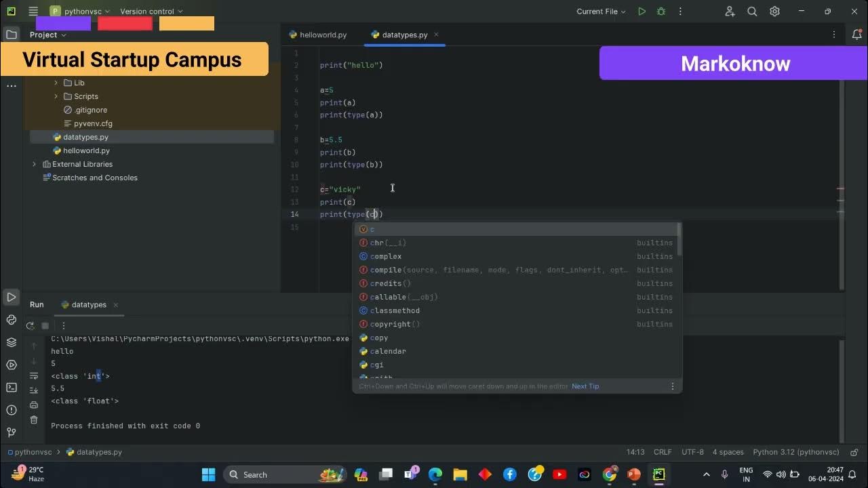Open Terminal sidebar icon
The width and height of the screenshot is (868, 488).
point(12,388)
